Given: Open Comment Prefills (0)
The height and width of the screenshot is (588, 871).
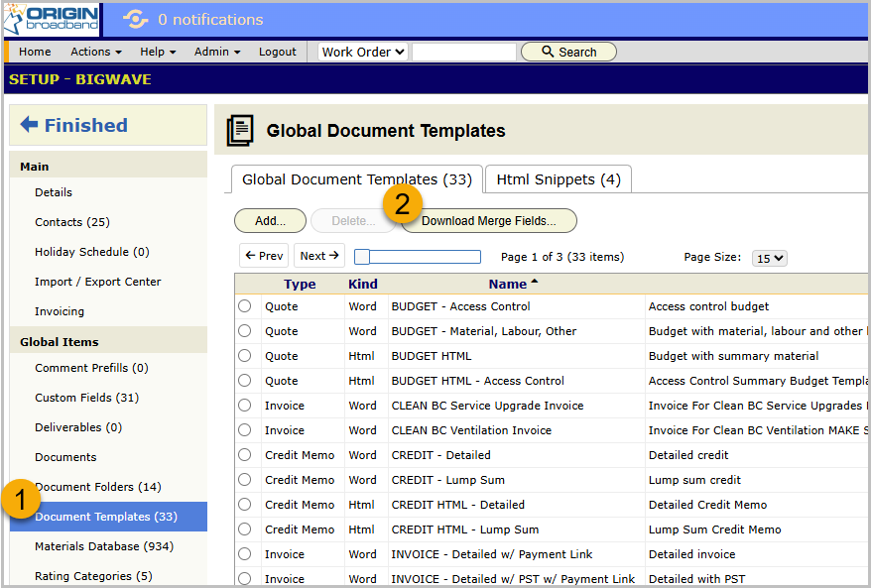Looking at the screenshot, I should pos(91,368).
